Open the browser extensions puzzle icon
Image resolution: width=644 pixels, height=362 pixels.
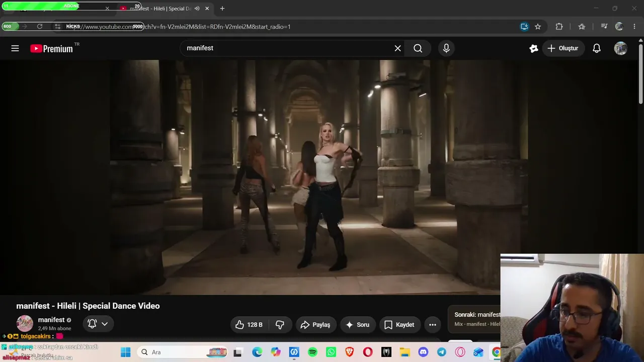pyautogui.click(x=559, y=27)
